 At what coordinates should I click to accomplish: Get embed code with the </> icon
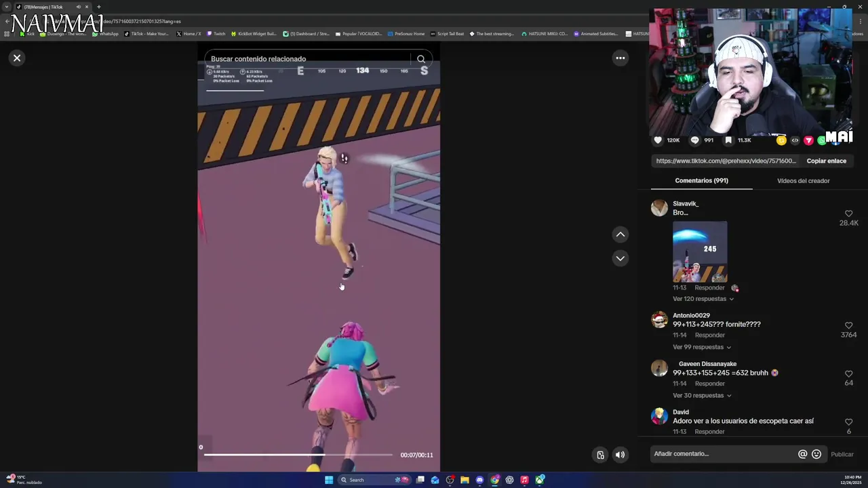[795, 140]
